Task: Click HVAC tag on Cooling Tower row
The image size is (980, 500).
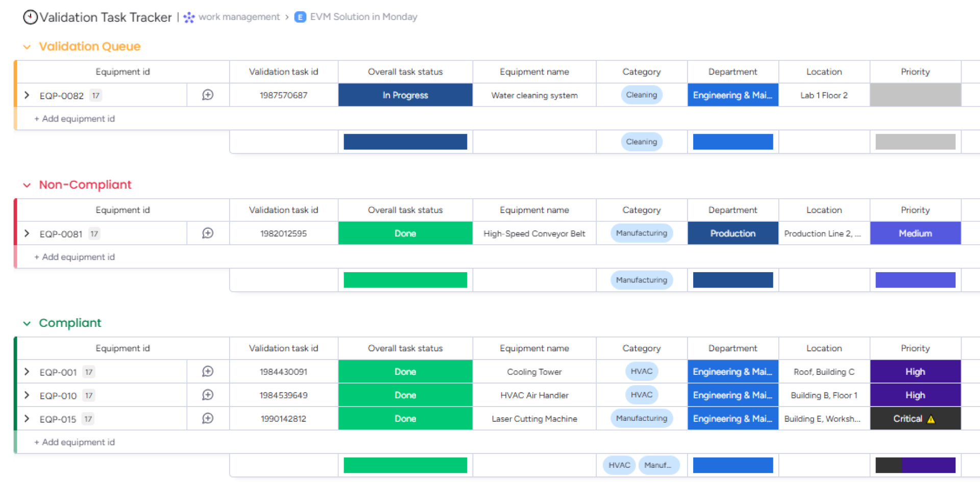Action: coord(642,372)
